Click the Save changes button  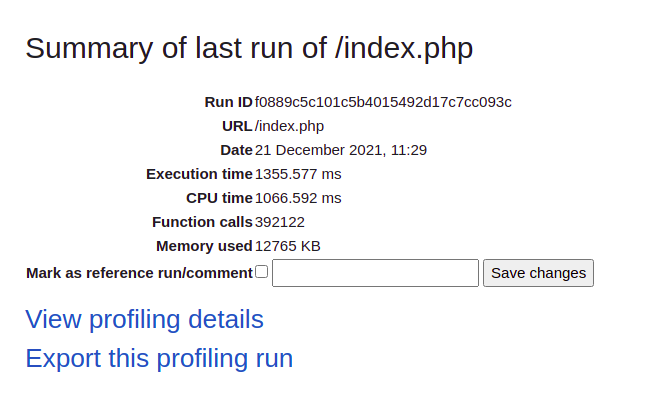pos(538,273)
